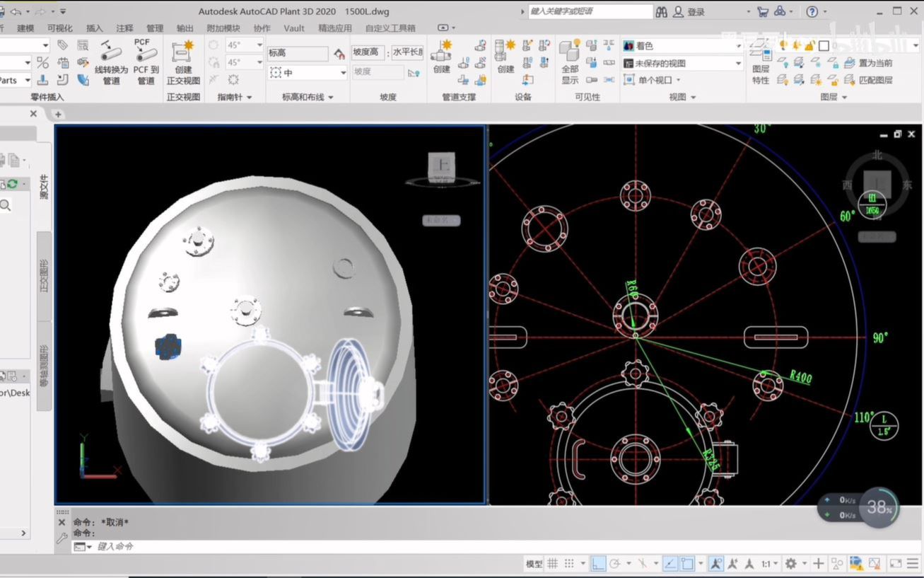Open the 注释 ribbon tab
Viewport: 924px width, 578px height.
click(124, 28)
